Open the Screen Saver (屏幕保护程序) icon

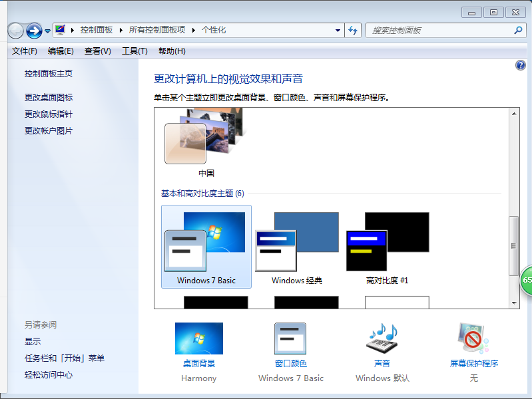point(473,339)
